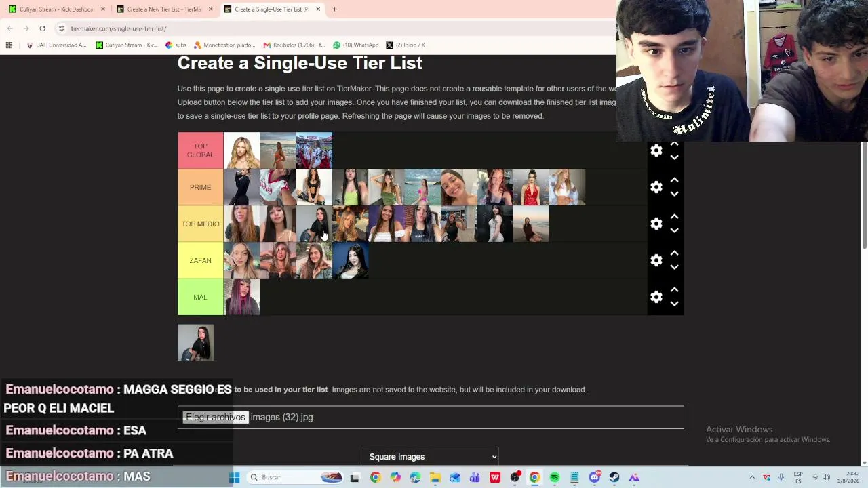The width and height of the screenshot is (868, 488).
Task: Open the Cufiyan Stream Kick bookmark
Action: [x=127, y=45]
